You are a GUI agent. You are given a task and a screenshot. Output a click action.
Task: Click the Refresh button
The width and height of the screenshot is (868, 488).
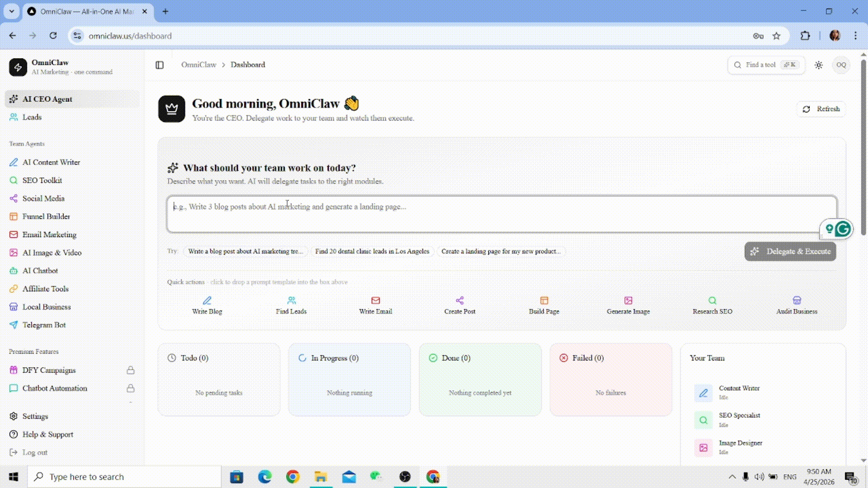point(821,109)
